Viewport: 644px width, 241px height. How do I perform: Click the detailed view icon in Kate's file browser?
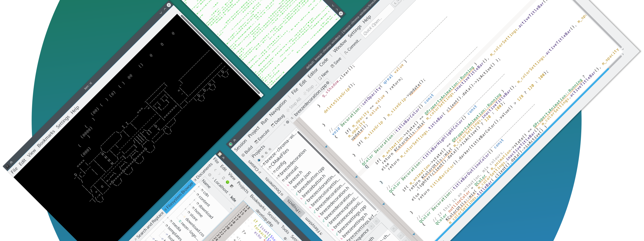(x=232, y=186)
